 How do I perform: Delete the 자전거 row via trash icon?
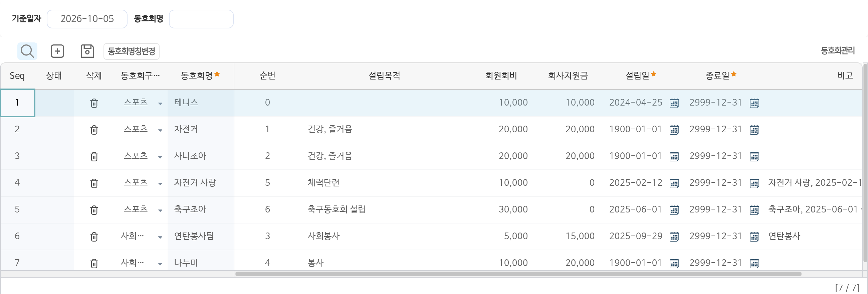(x=94, y=130)
